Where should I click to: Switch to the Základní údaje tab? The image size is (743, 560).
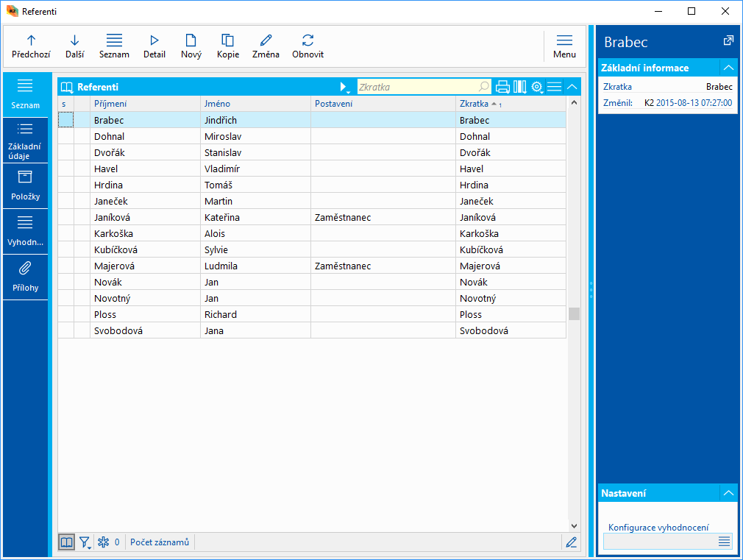pyautogui.click(x=25, y=140)
